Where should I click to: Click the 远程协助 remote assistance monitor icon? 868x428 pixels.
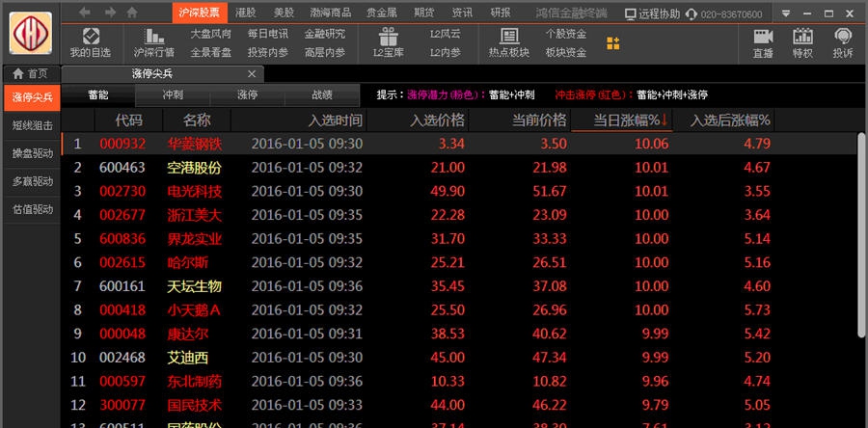(631, 13)
